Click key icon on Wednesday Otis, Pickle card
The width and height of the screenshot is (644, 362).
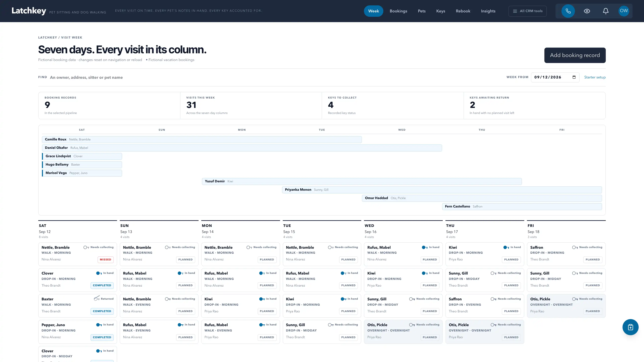coord(412,325)
